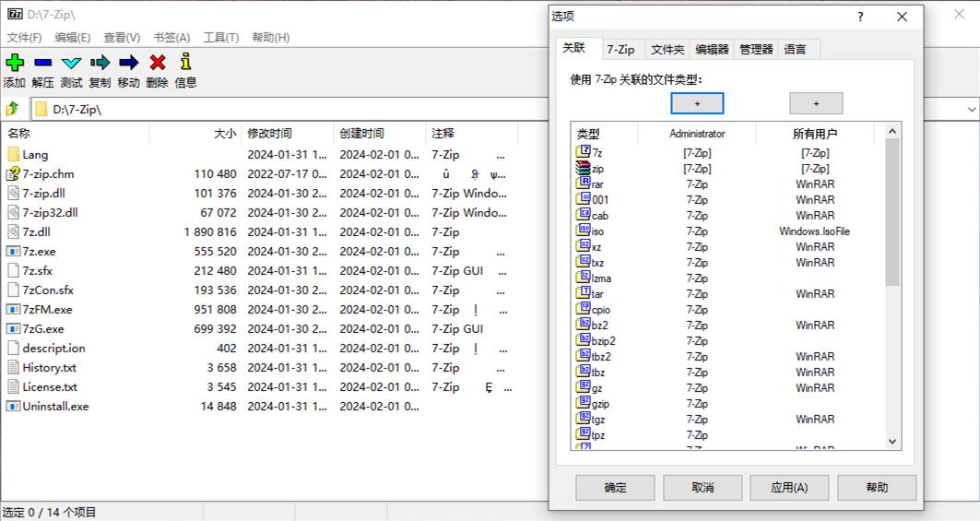Sort files by 修改时间 column header

288,133
